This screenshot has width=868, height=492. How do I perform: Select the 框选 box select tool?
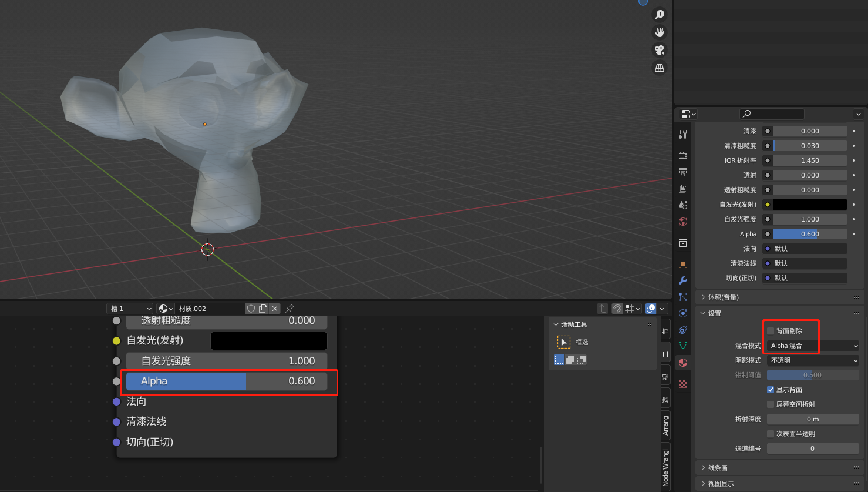(x=564, y=342)
